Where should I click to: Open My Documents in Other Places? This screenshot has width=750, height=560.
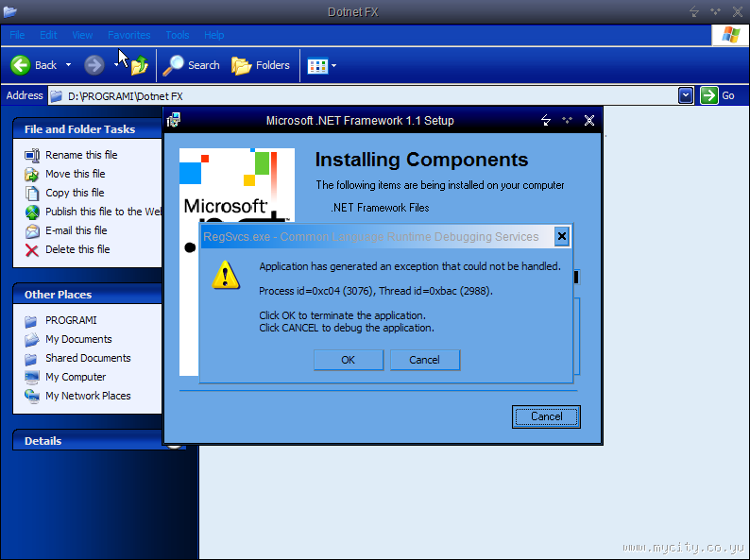(x=78, y=339)
